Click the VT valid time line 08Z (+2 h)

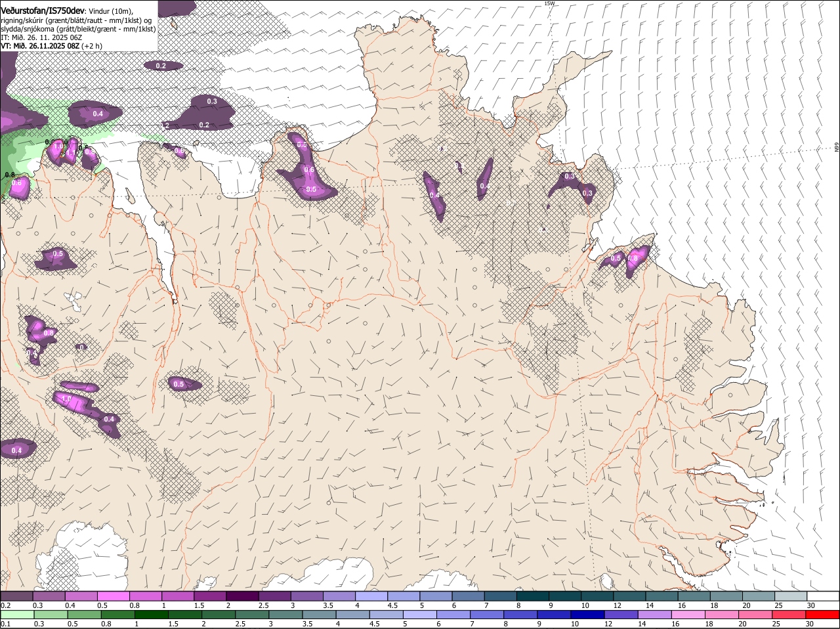pyautogui.click(x=51, y=46)
